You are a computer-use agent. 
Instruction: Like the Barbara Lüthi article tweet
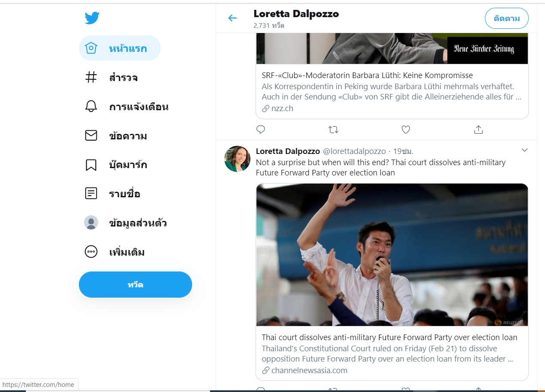click(x=406, y=129)
